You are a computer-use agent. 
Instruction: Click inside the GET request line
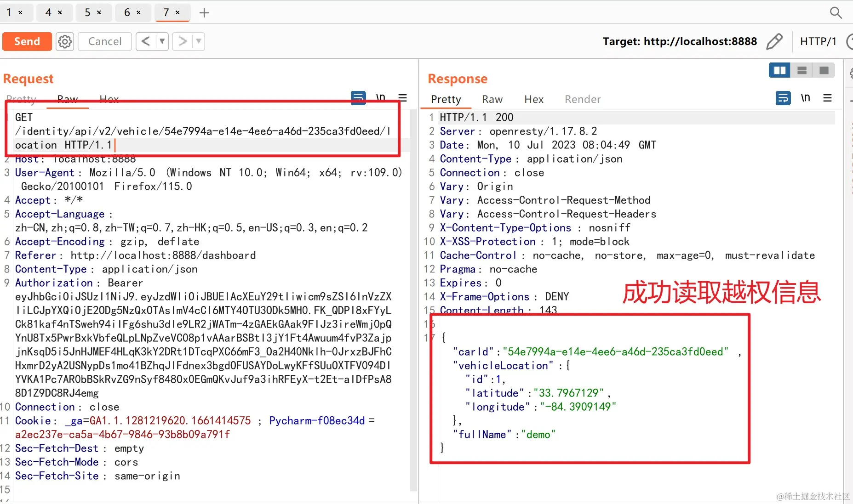coord(202,131)
